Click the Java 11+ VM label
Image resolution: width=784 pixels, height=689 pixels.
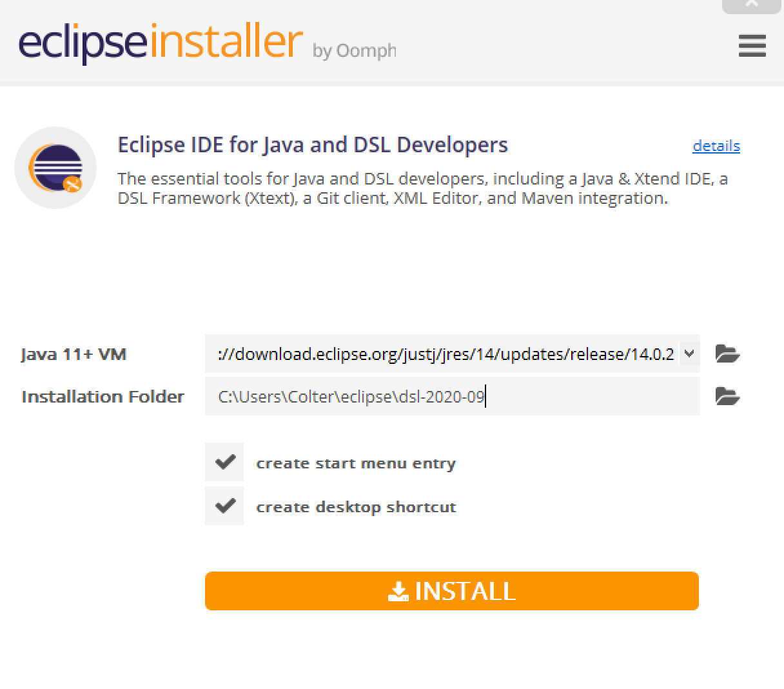(74, 354)
